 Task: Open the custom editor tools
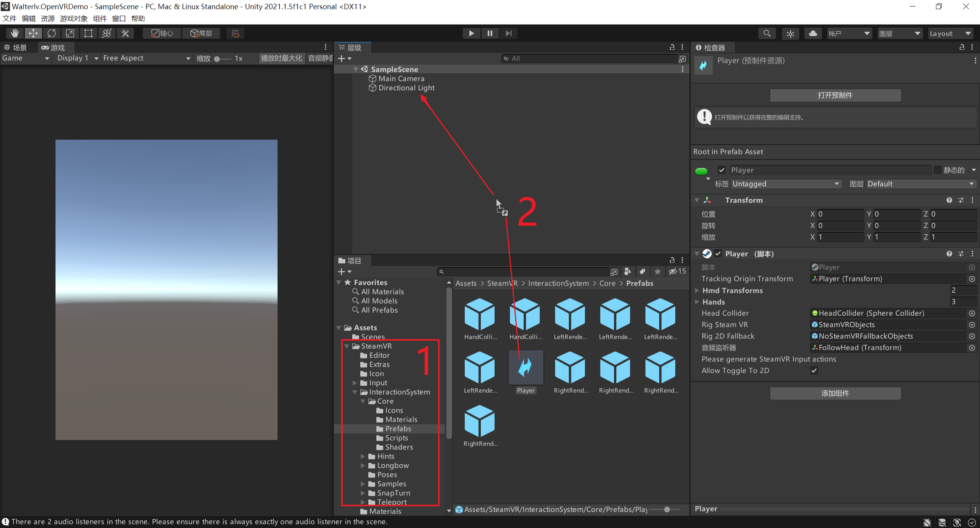(125, 33)
